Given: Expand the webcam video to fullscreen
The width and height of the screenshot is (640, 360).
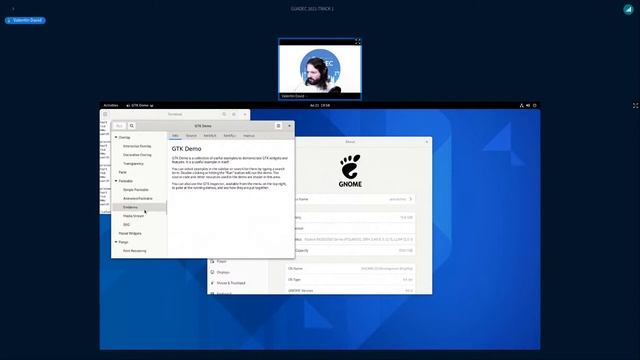Looking at the screenshot, I should [358, 42].
